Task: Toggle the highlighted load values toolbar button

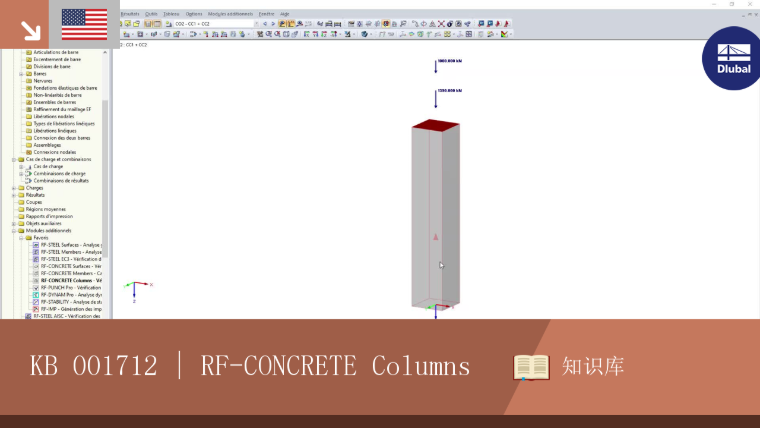Action: click(291, 24)
